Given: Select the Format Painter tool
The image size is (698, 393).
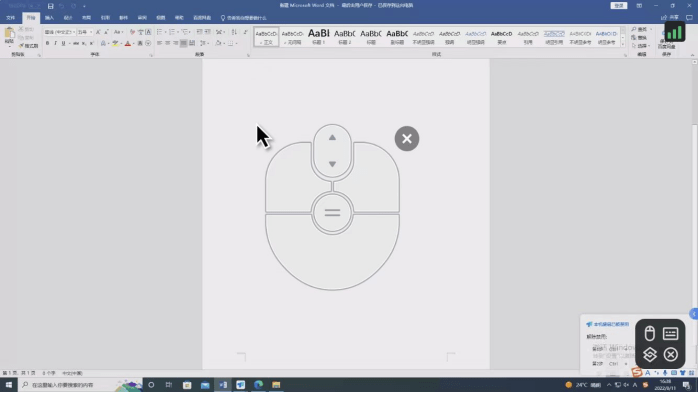Looking at the screenshot, I should tap(28, 46).
